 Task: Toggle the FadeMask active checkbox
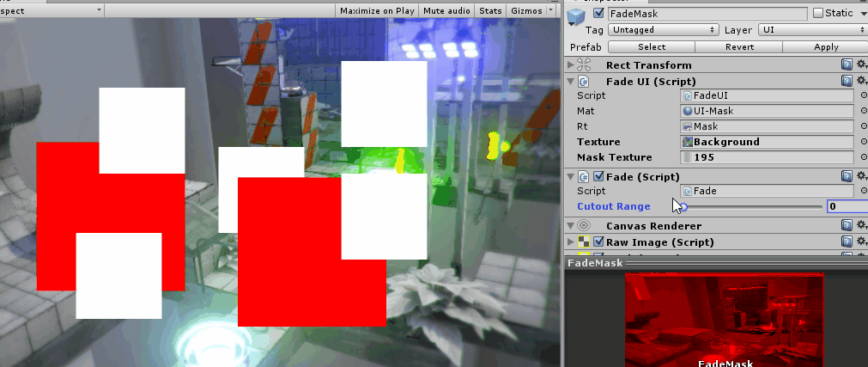[598, 13]
